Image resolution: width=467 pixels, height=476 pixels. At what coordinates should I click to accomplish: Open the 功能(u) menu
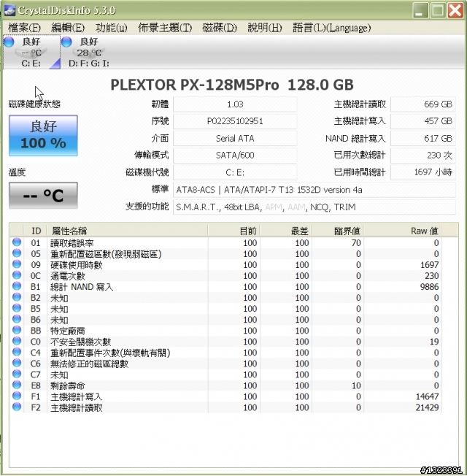tap(112, 28)
